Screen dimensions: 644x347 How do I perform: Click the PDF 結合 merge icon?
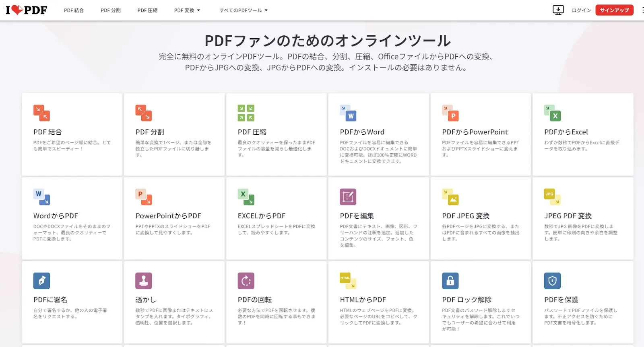tap(41, 113)
